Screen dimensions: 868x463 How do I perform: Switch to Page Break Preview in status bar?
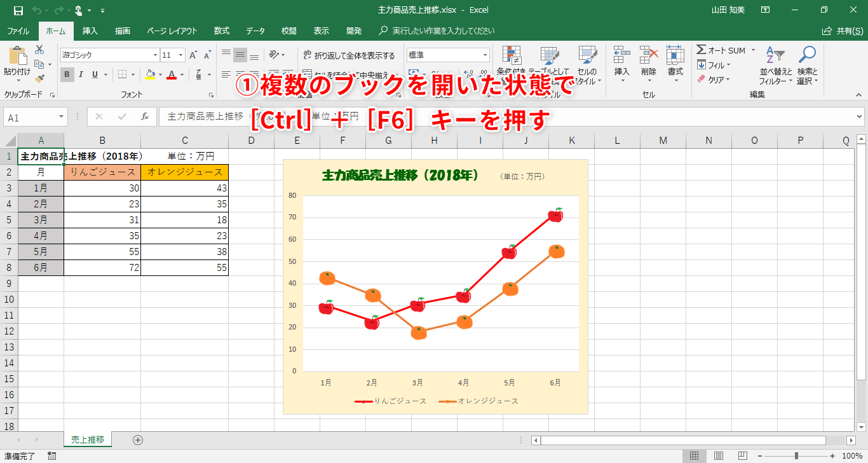[743, 455]
